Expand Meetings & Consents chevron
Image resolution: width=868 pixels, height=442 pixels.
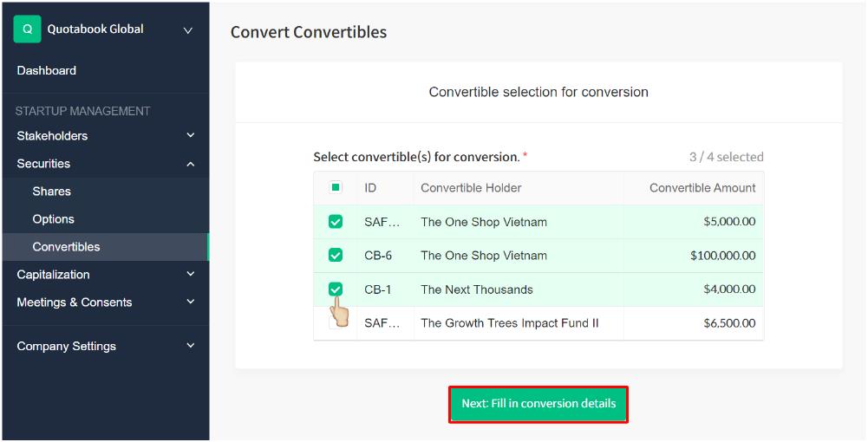[191, 302]
